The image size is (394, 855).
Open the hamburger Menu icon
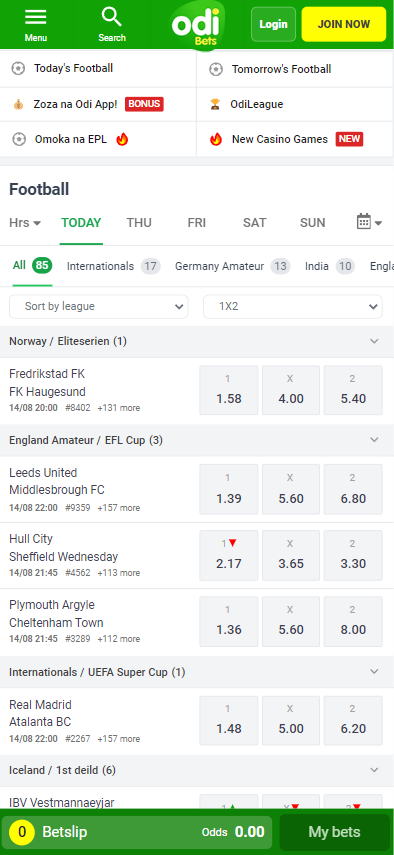point(36,17)
